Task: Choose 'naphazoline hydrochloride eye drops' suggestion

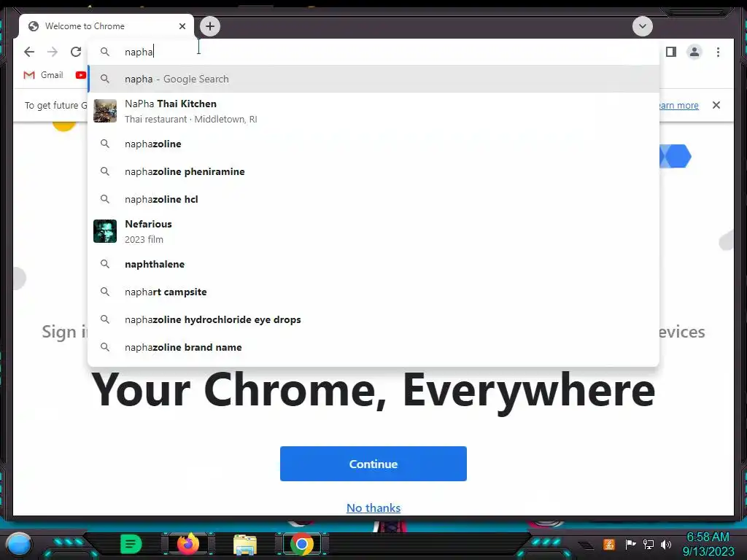Action: (x=373, y=319)
